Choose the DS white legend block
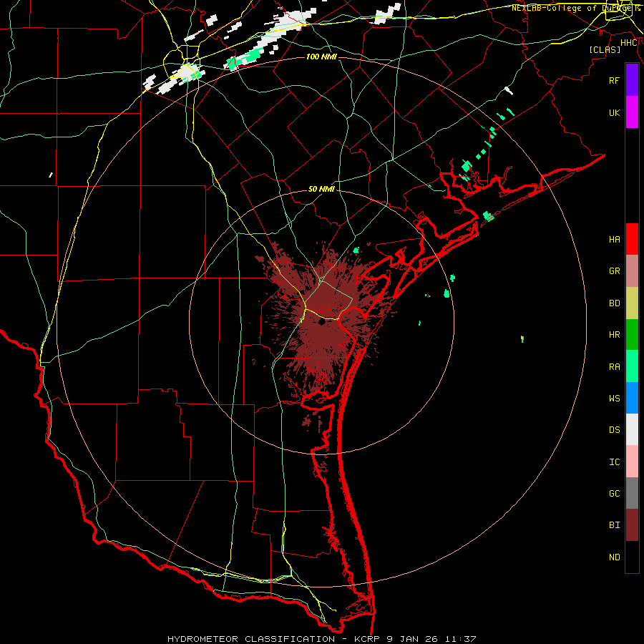Screen dimensions: 644x644 click(632, 429)
